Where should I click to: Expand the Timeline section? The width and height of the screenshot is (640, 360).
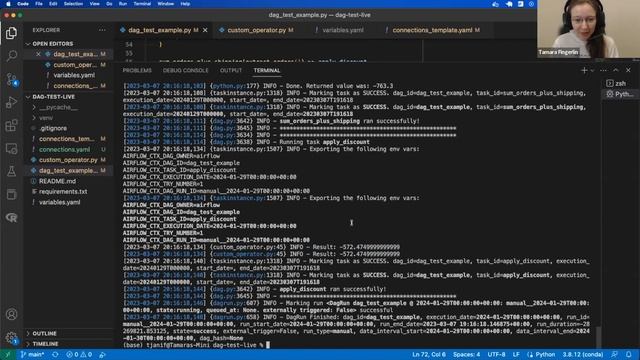pyautogui.click(x=45, y=344)
